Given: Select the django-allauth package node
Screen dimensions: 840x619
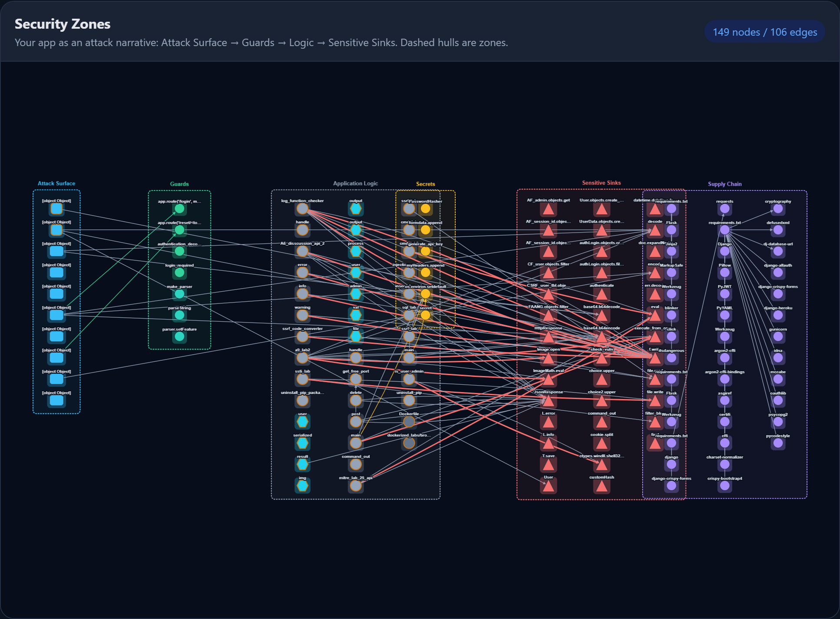Looking at the screenshot, I should point(778,273).
